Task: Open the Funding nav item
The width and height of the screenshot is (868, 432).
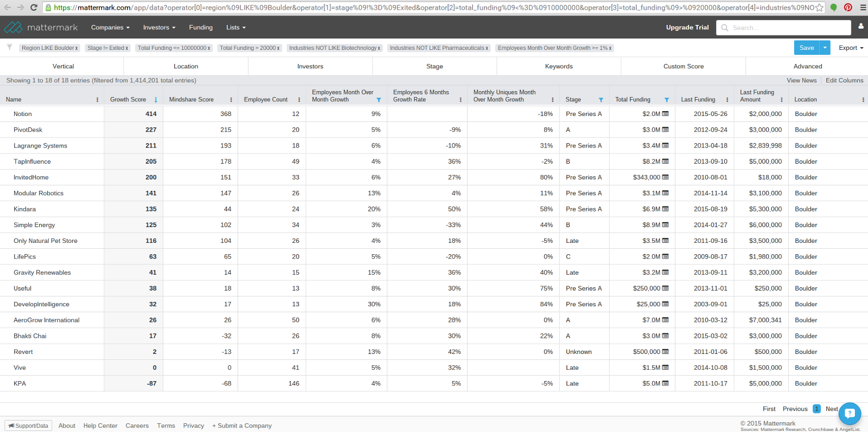Action: pos(201,27)
